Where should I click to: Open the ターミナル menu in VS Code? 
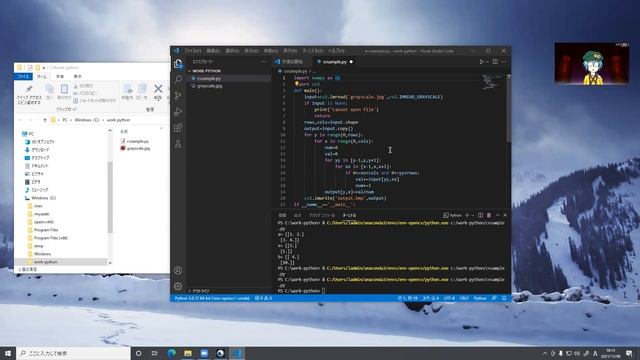(x=313, y=51)
